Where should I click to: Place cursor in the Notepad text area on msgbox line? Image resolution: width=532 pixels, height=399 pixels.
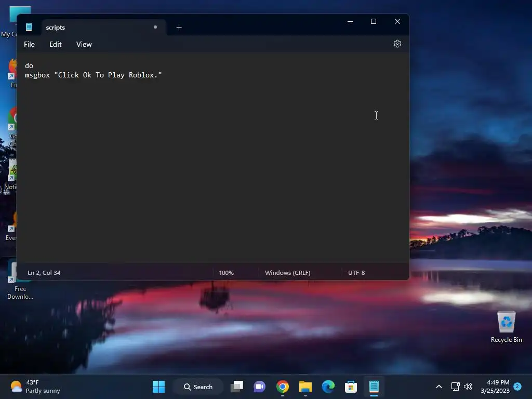pos(94,75)
